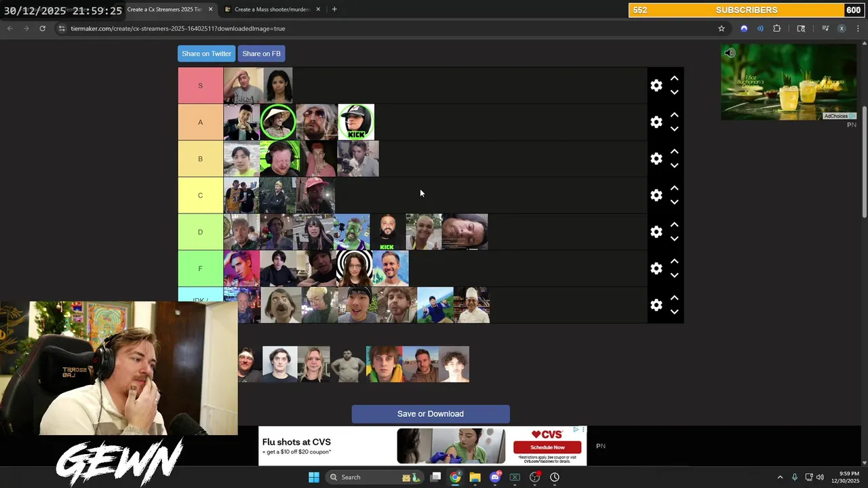Go forward in browser history
Viewport: 868px width, 488px height.
click(26, 28)
